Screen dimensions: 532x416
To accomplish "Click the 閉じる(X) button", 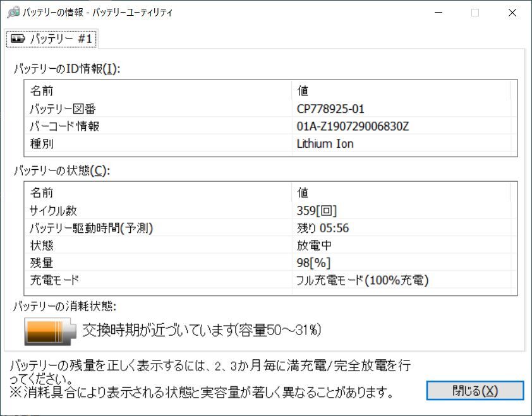I will [475, 391].
